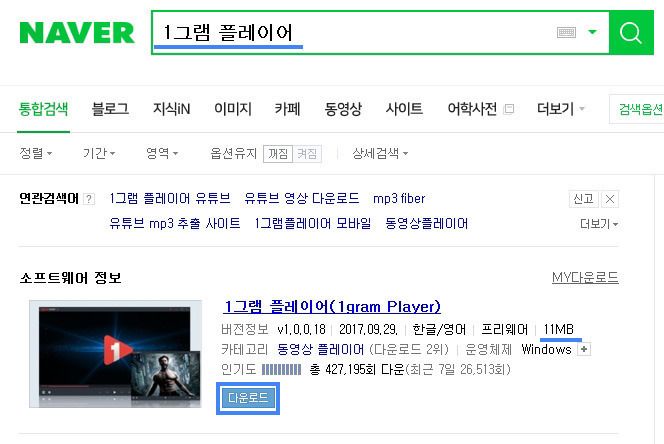This screenshot has width=664, height=444.
Task: Open the 사이트 tab
Action: pos(404,109)
